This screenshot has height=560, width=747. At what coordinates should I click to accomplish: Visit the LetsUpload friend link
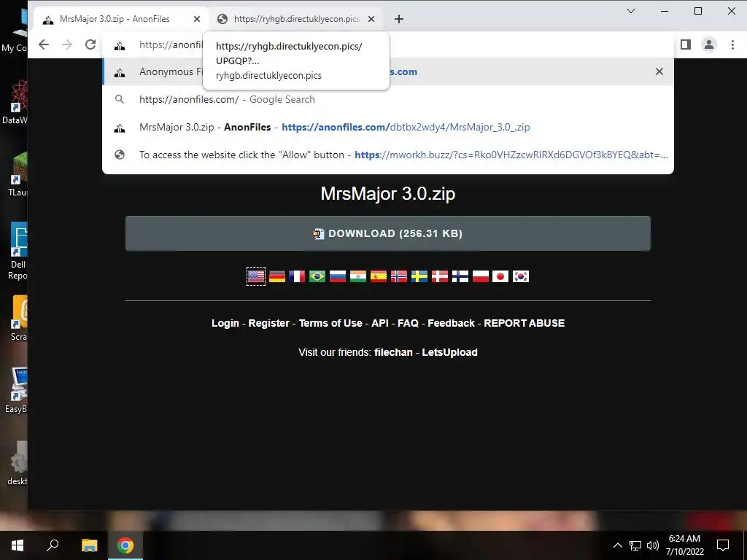pos(449,352)
